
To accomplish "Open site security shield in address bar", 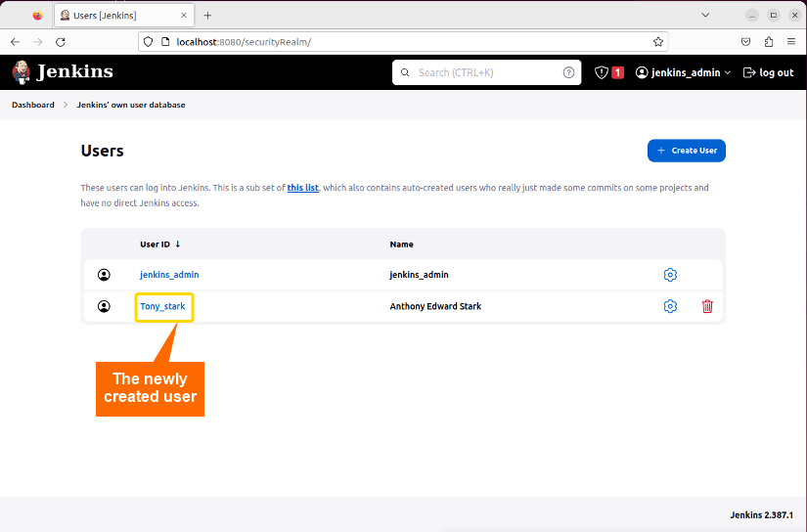I will coord(149,42).
